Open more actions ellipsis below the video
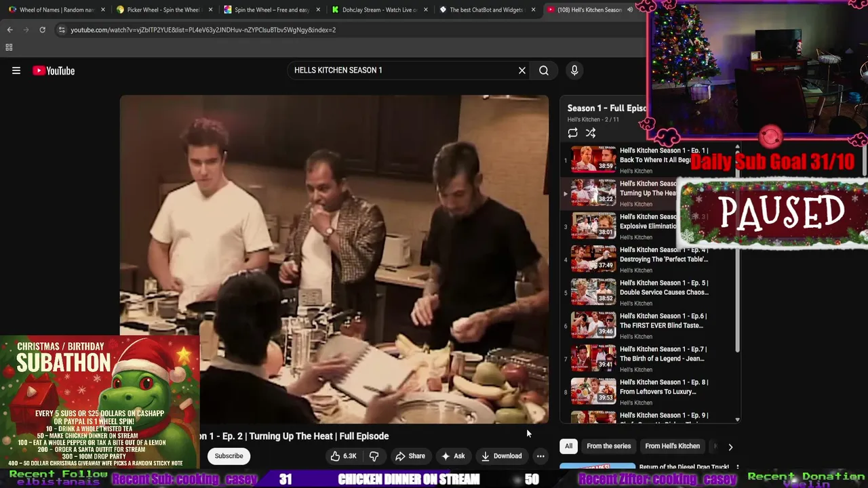 coord(540,456)
